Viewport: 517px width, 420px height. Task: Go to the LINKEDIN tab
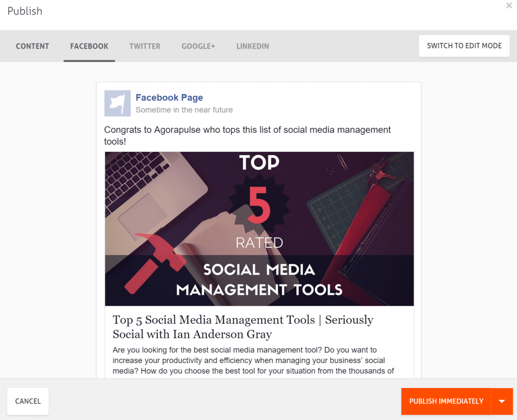(x=253, y=46)
